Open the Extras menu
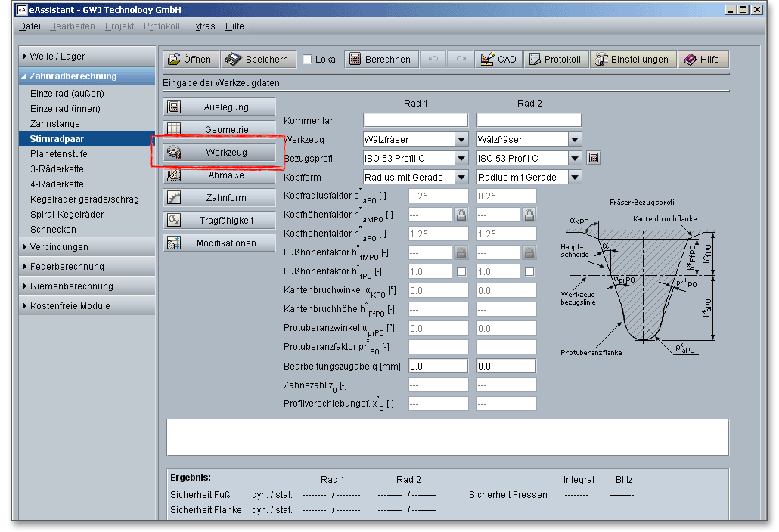The width and height of the screenshot is (779, 532). point(202,26)
